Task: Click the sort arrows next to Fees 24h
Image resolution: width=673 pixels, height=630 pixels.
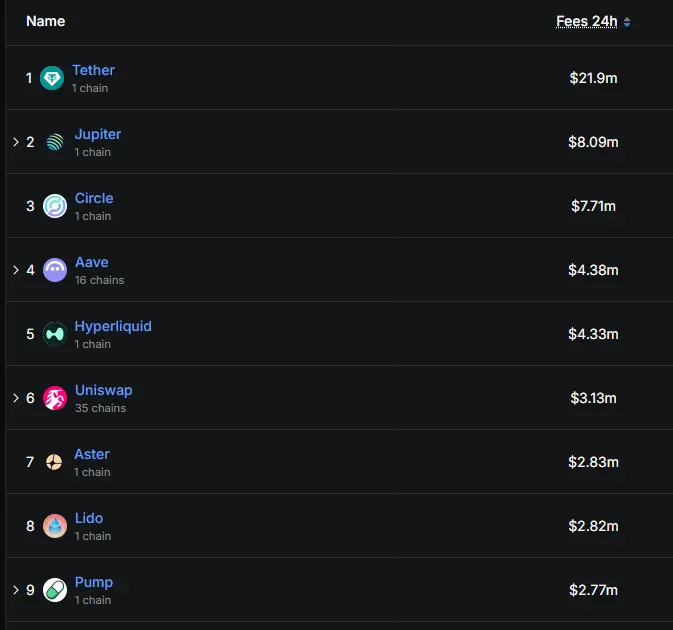Action: click(x=627, y=22)
